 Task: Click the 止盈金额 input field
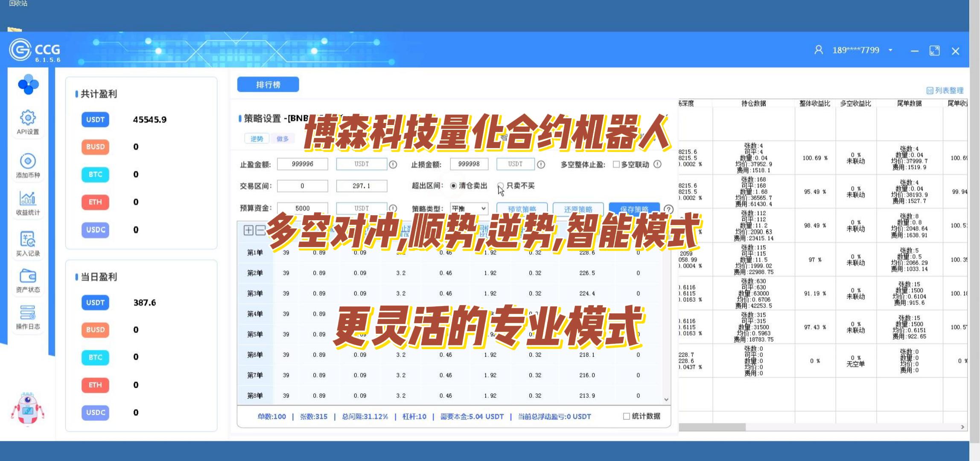click(303, 164)
